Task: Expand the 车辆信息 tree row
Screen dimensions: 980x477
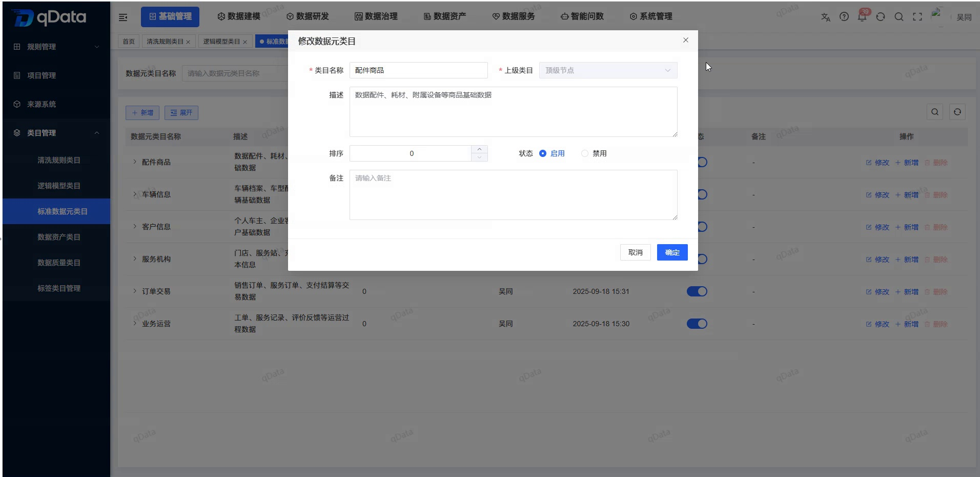Action: coord(135,194)
